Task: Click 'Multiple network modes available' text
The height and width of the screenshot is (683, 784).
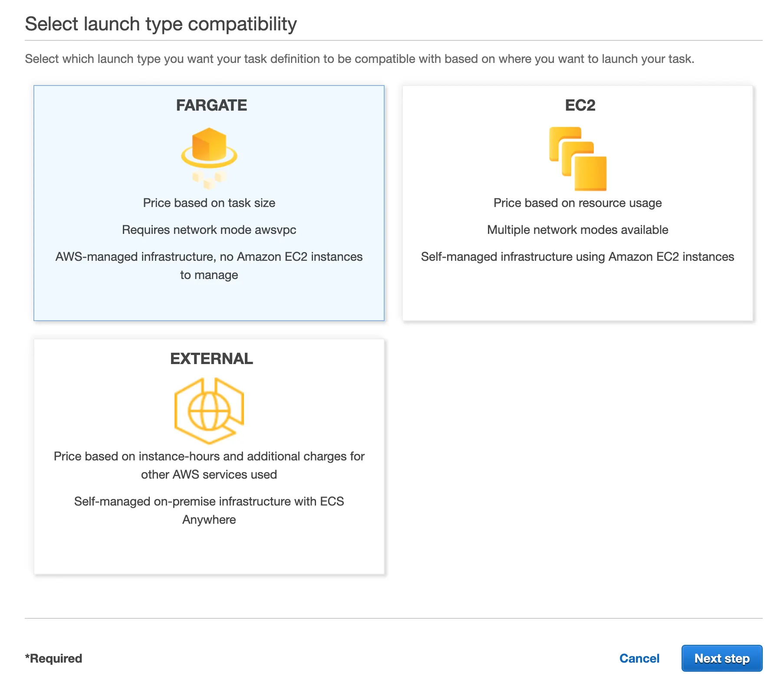Action: tap(577, 230)
